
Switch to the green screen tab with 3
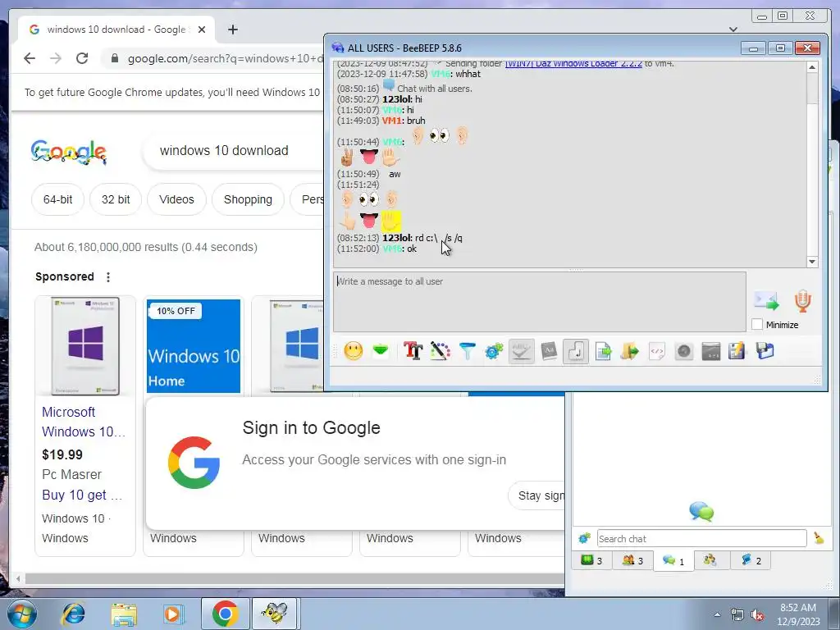[592, 560]
